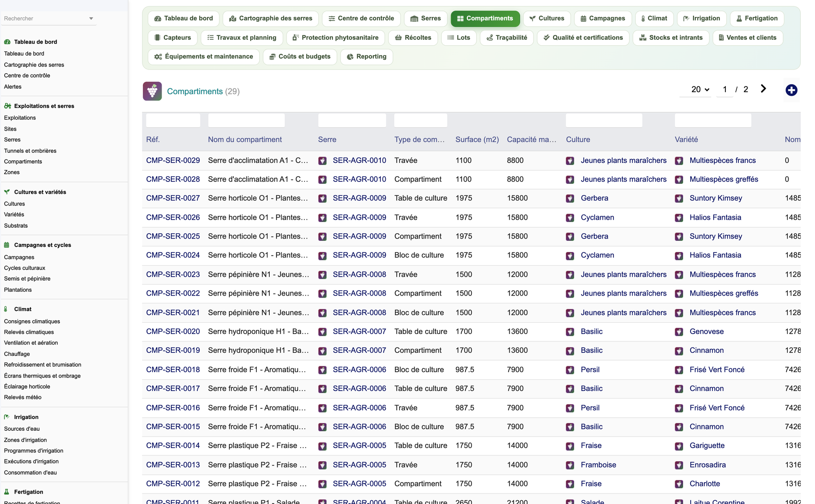
Task: Click the grape Compartiments module icon
Action: [x=152, y=91]
